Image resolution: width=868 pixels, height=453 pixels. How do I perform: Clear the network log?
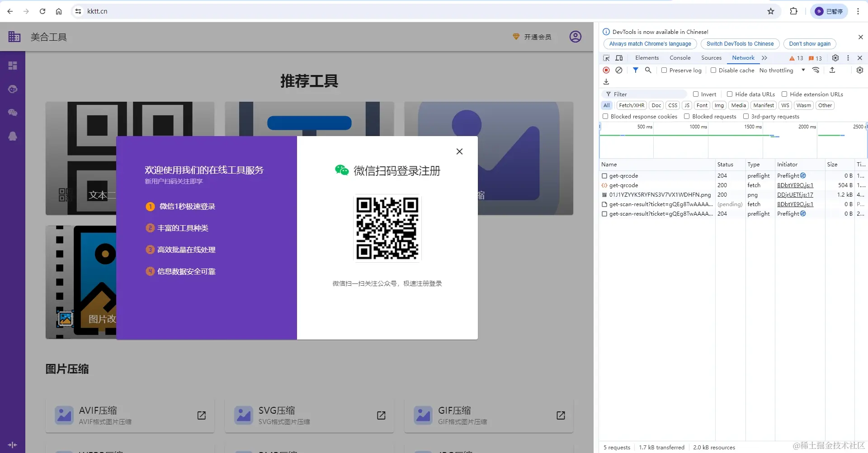point(619,70)
